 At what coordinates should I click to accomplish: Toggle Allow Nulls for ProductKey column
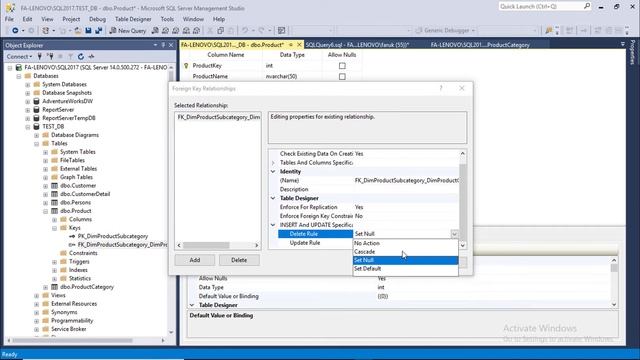[342, 66]
